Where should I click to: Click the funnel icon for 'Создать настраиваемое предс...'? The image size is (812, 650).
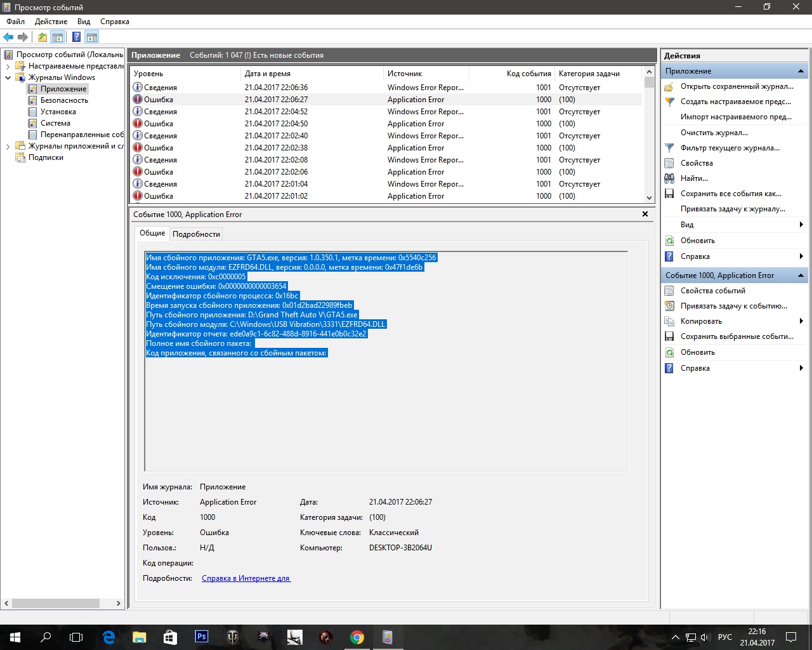coord(669,102)
